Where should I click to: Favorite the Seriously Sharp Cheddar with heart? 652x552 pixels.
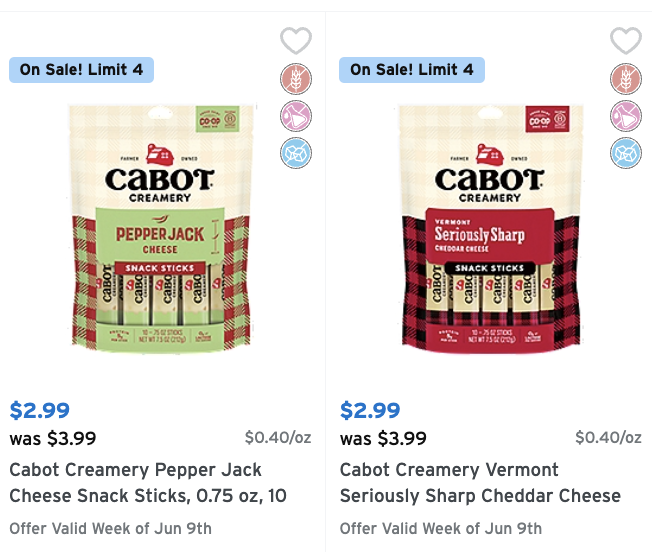click(626, 40)
